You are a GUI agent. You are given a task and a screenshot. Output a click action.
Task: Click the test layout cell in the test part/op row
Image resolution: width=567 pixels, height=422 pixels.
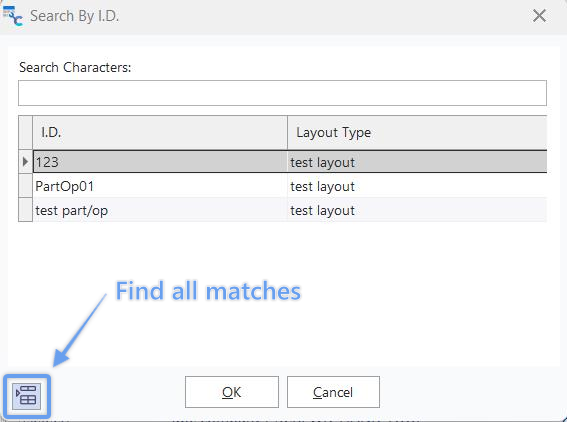pos(417,210)
